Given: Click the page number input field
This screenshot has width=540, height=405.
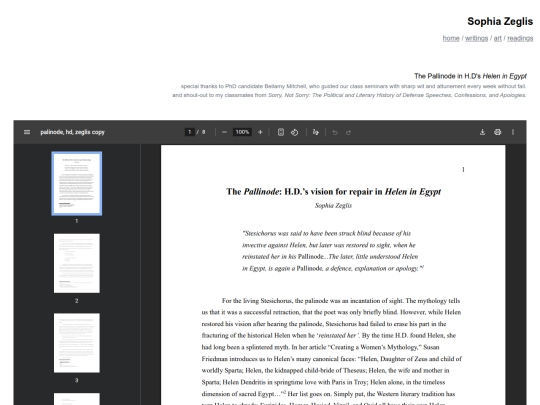Looking at the screenshot, I should tap(189, 132).
